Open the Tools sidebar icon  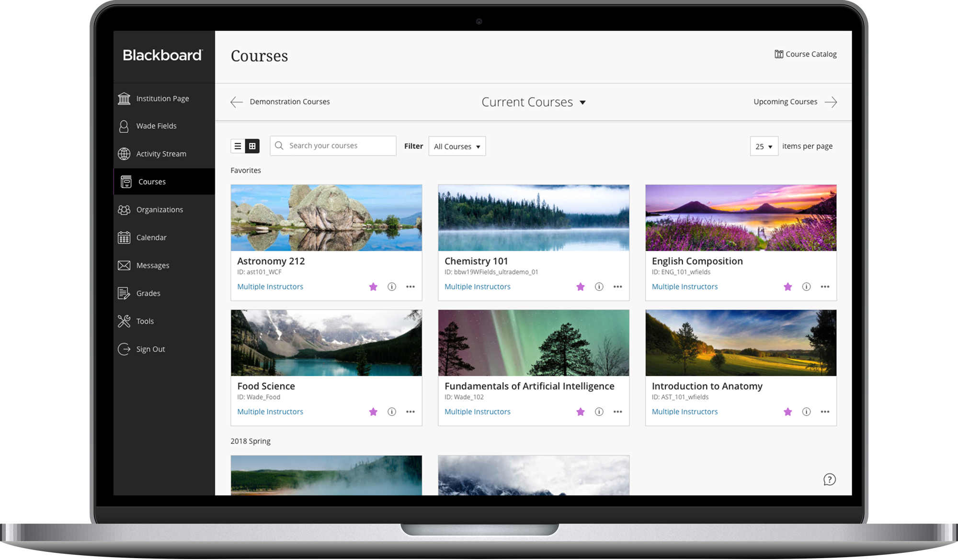pos(124,321)
